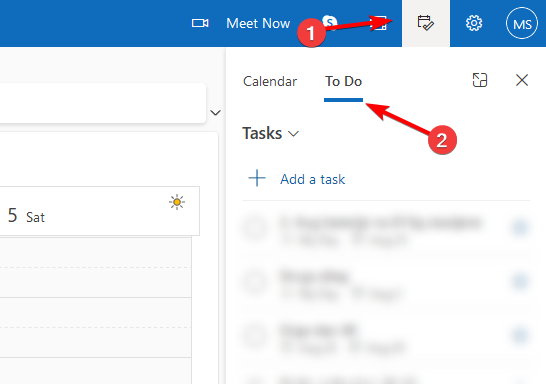Mark the first blurred task complete

click(x=255, y=228)
